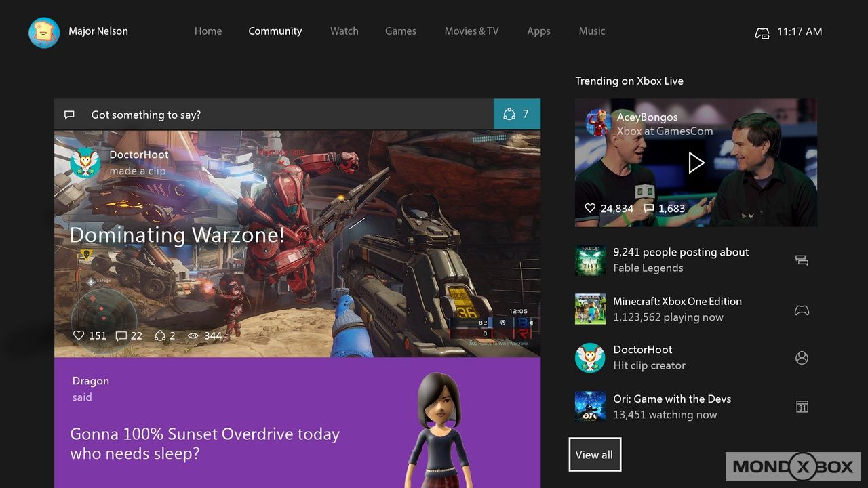868x488 pixels.
Task: Play the AceyBongos GamesCom video
Action: [696, 163]
